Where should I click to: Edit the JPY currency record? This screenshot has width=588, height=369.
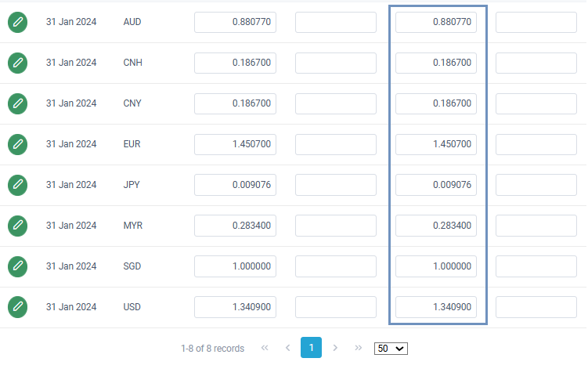17,185
